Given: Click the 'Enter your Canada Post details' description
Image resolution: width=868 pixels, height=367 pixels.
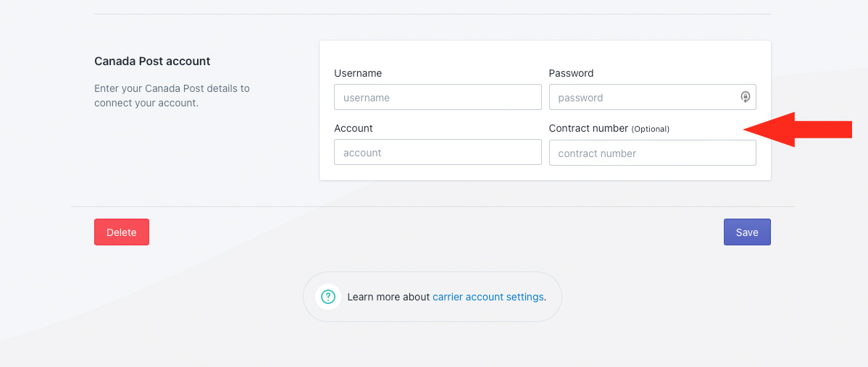Looking at the screenshot, I should click(172, 96).
